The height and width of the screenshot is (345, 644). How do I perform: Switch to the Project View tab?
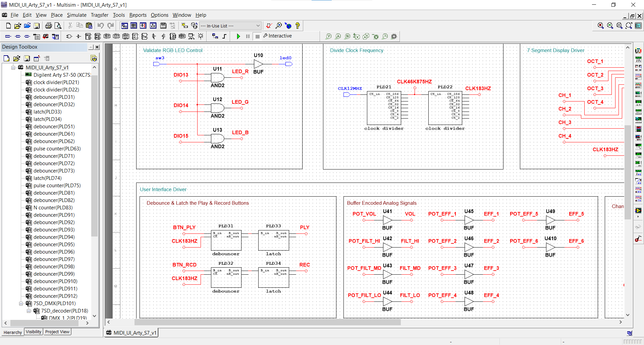coord(57,332)
